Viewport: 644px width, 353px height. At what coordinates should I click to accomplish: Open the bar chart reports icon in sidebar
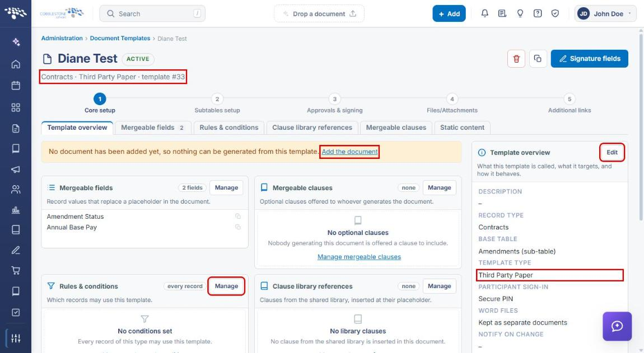[x=16, y=210]
